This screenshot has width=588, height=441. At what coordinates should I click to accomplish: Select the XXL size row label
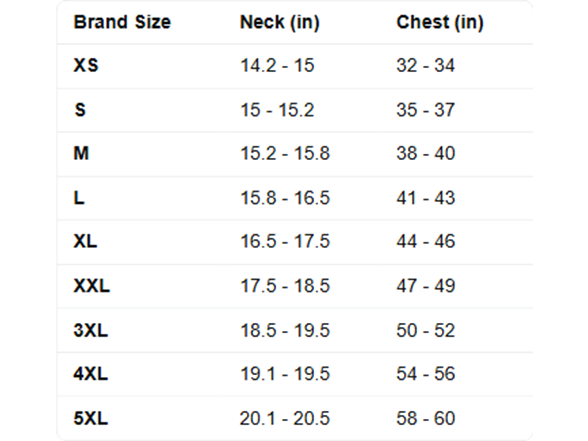[92, 286]
